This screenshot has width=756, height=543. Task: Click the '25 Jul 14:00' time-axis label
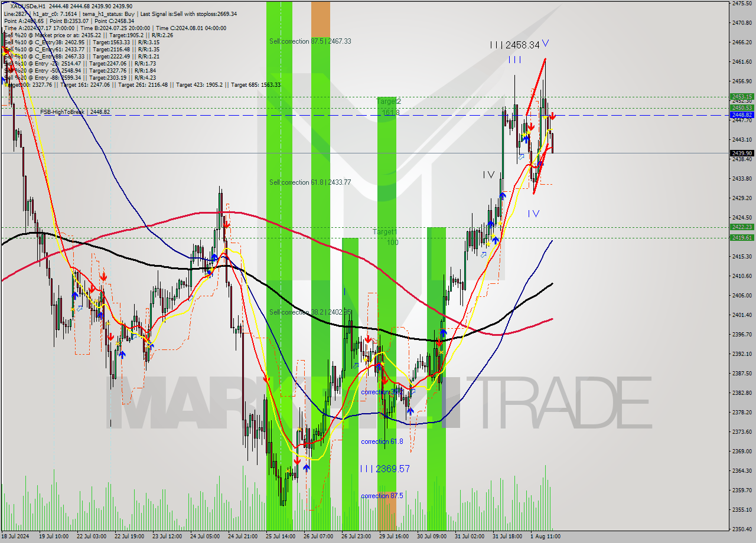pyautogui.click(x=281, y=537)
